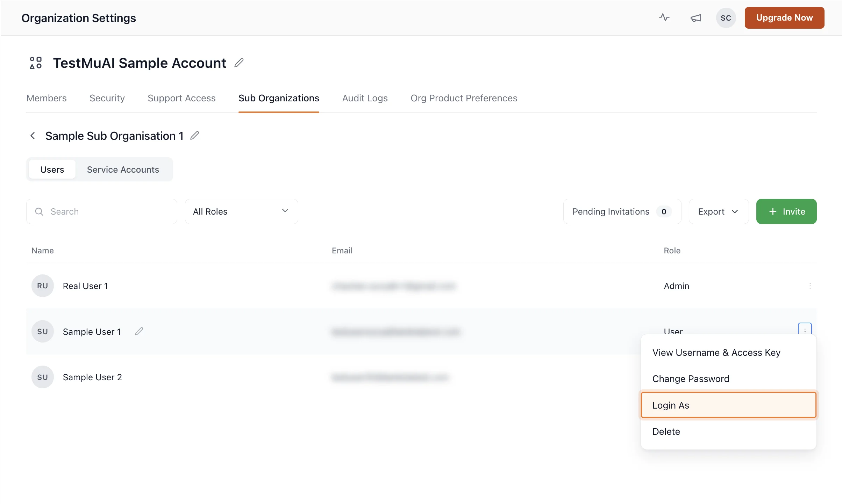Edit the TestMuAI Sample Account name

pos(239,63)
